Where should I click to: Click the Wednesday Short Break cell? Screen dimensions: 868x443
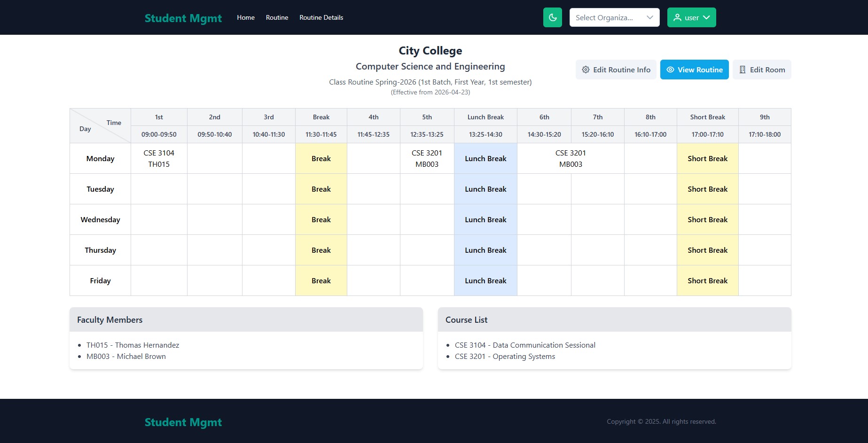click(x=707, y=219)
